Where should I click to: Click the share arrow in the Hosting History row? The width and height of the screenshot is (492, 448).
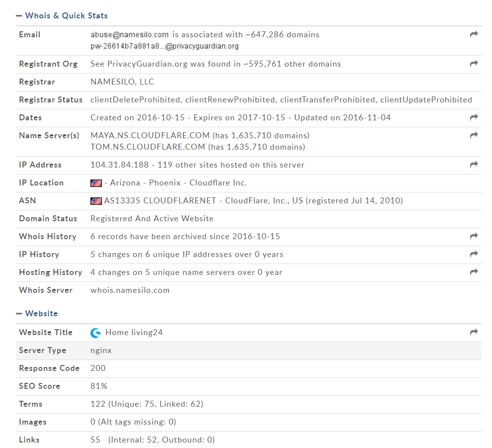474,271
